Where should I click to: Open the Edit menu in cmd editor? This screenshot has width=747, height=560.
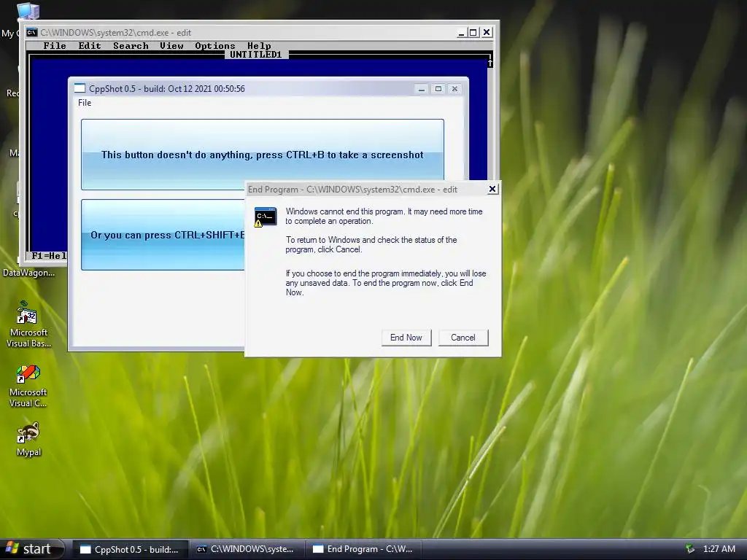90,46
